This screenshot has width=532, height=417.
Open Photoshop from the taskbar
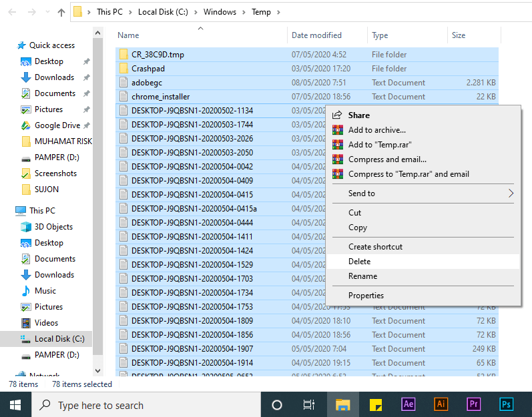[507, 404]
